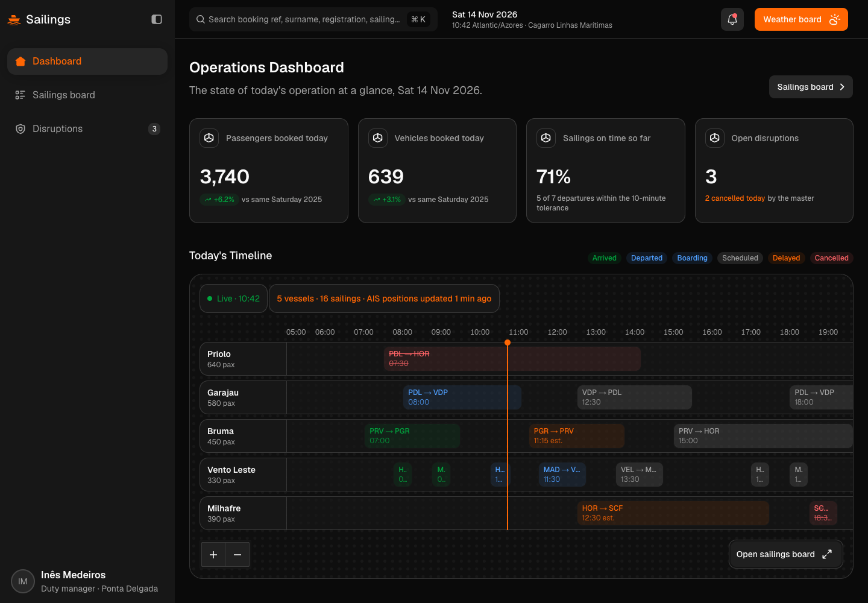
Task: Select the VEL 13:30 scheduled sailing
Action: (x=640, y=475)
